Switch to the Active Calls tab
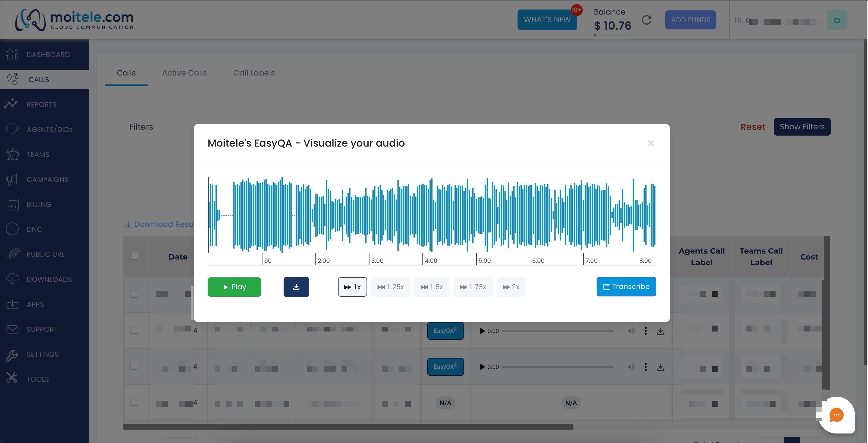The width and height of the screenshot is (868, 443). [184, 73]
